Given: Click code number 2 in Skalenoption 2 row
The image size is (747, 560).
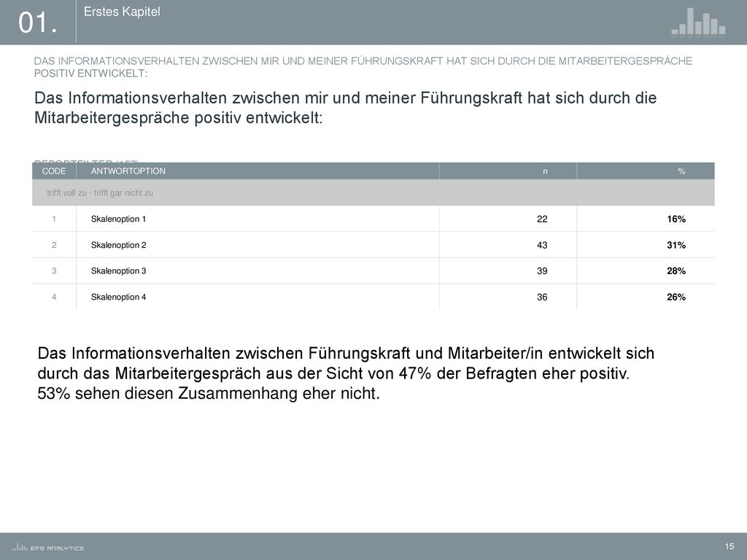Looking at the screenshot, I should [x=54, y=245].
